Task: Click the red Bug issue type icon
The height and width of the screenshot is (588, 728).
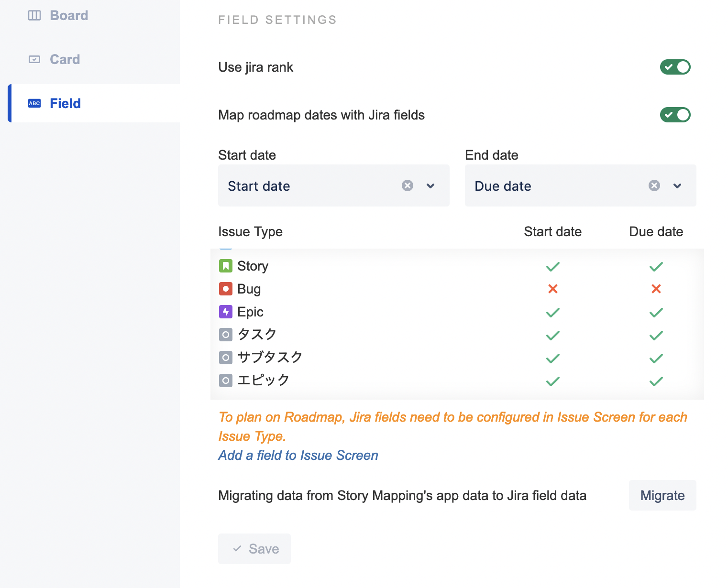Action: [225, 289]
